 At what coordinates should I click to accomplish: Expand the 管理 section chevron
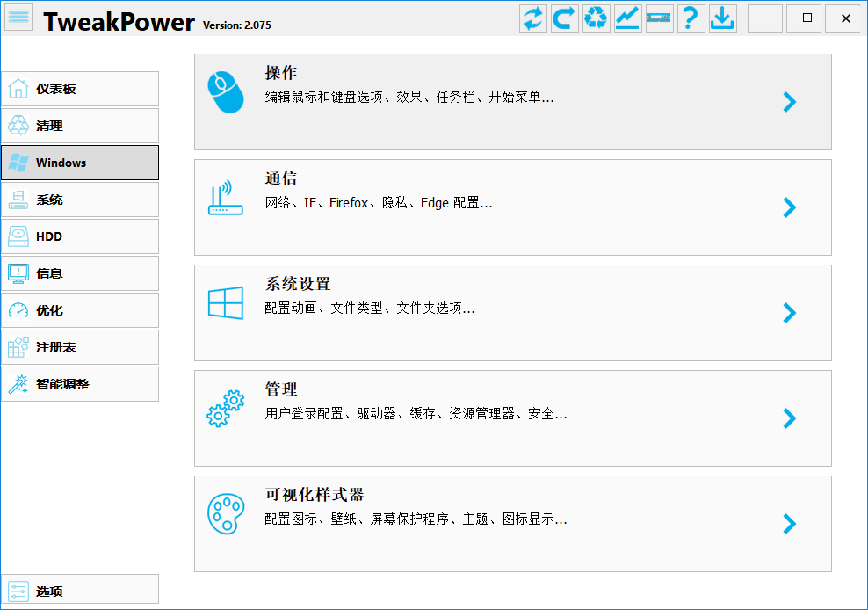click(790, 418)
